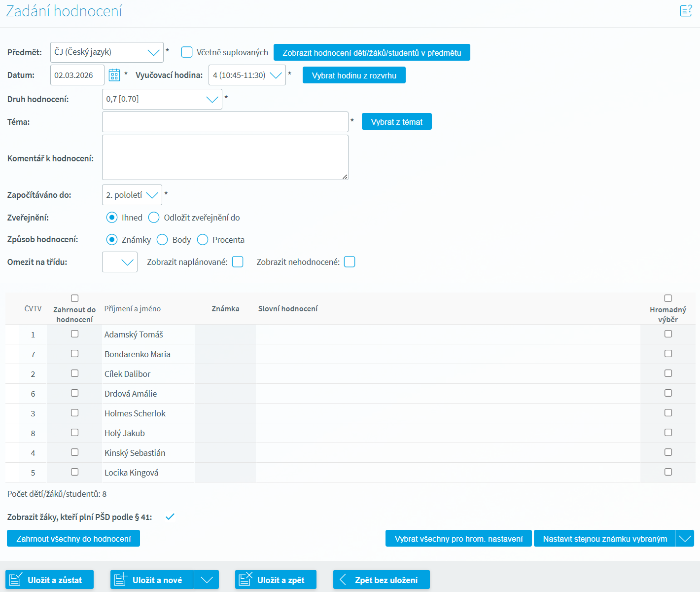Click 'Vybrat z témat' button
The height and width of the screenshot is (592, 700).
(396, 122)
